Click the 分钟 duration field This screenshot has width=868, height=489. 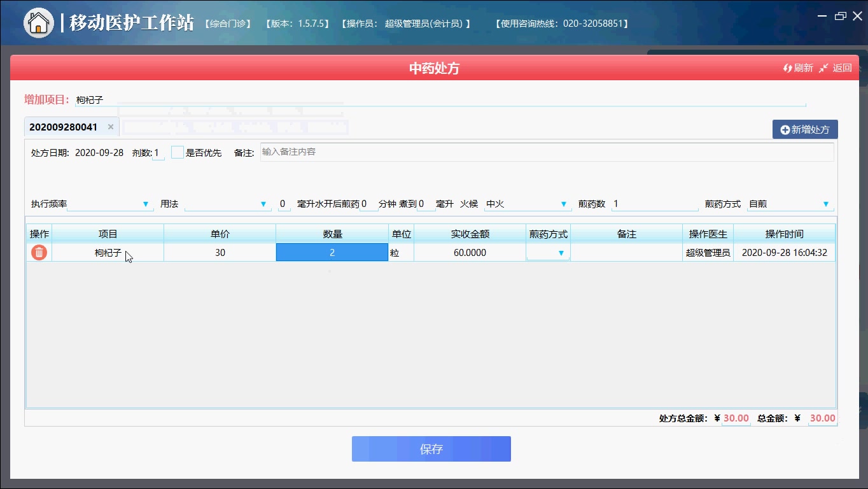point(368,204)
